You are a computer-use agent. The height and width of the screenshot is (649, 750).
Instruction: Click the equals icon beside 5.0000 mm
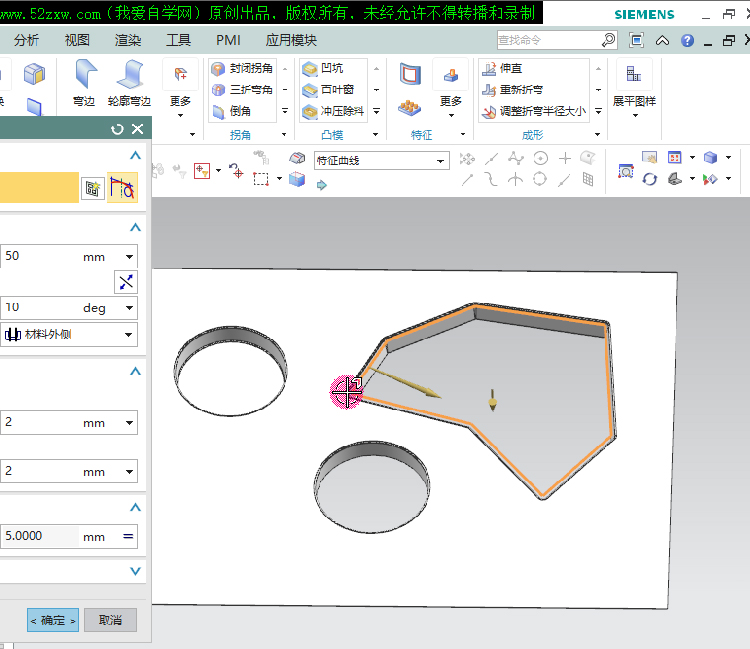pos(128,536)
